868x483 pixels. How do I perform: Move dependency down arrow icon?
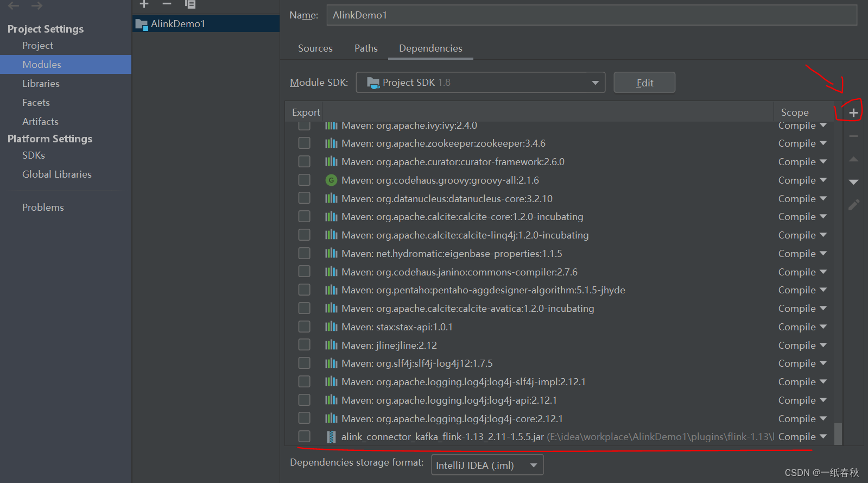tap(853, 182)
